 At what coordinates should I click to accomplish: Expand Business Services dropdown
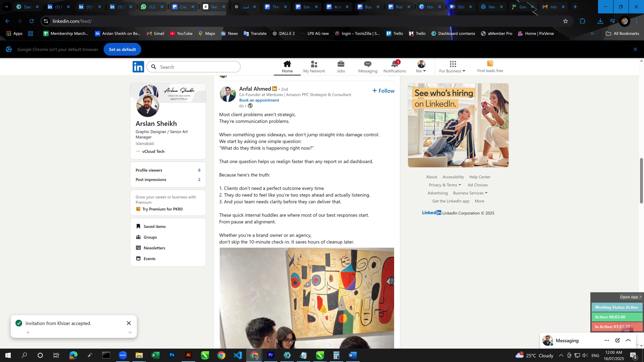pyautogui.click(x=470, y=193)
